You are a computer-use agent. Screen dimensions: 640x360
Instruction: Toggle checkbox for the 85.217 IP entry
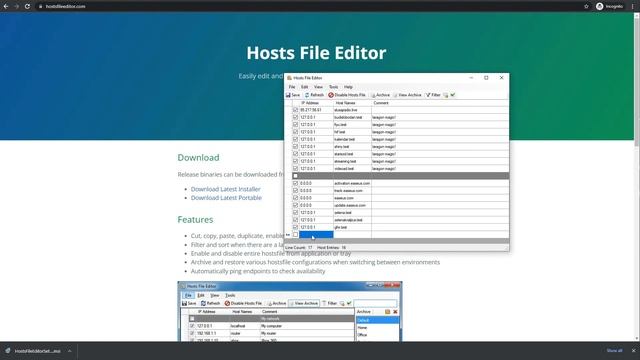point(296,110)
